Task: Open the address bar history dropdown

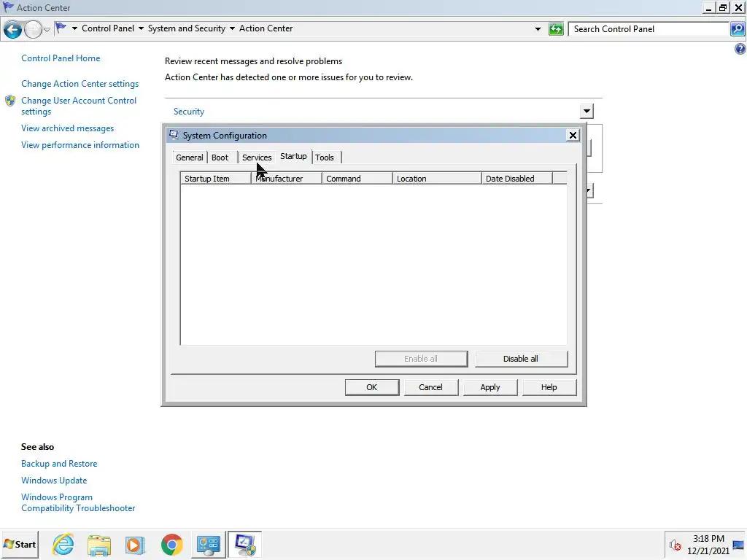Action: (538, 29)
